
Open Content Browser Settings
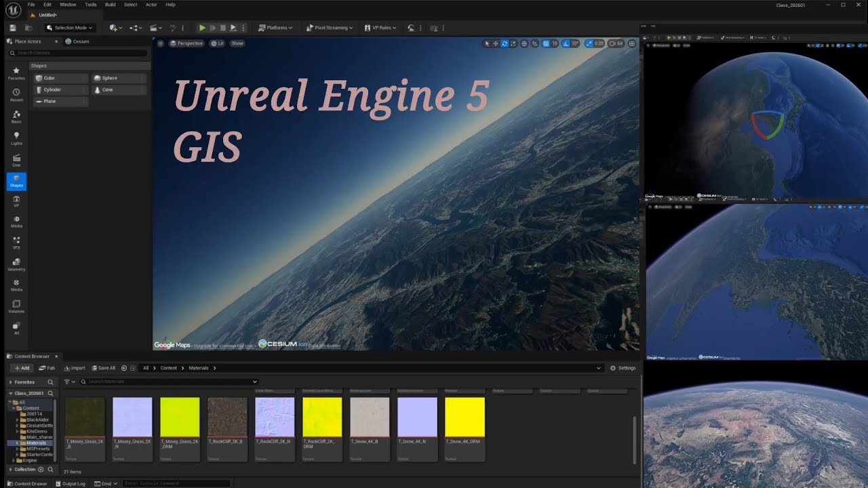[623, 368]
